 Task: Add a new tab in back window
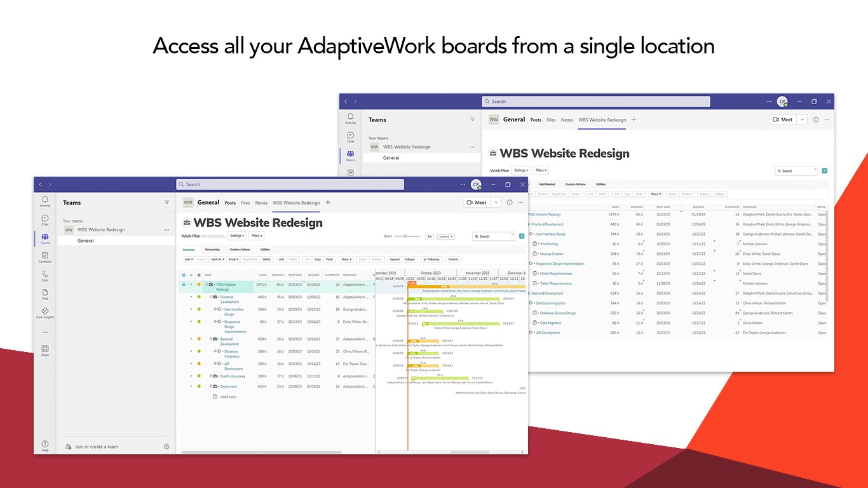pyautogui.click(x=634, y=119)
